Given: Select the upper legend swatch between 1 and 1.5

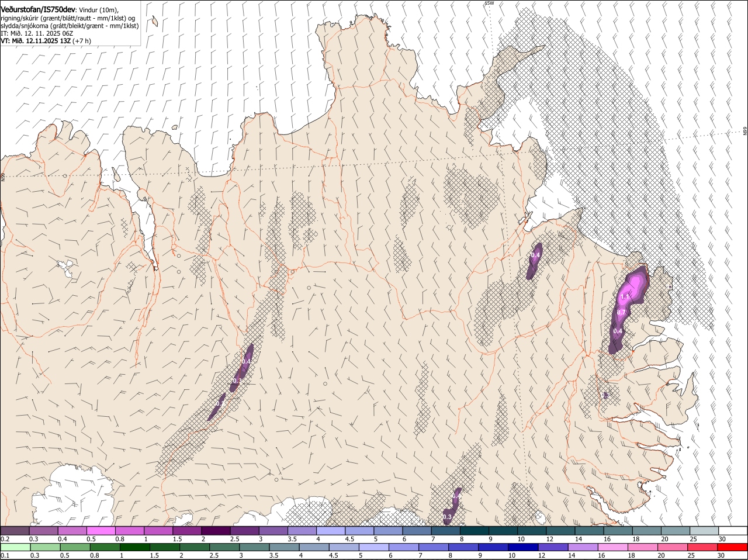Looking at the screenshot, I should (x=158, y=530).
